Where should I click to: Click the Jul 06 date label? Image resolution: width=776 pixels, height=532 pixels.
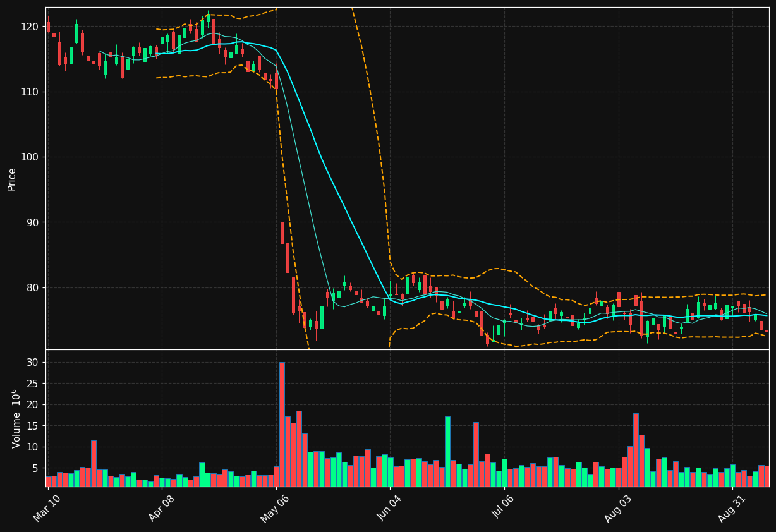pos(504,508)
